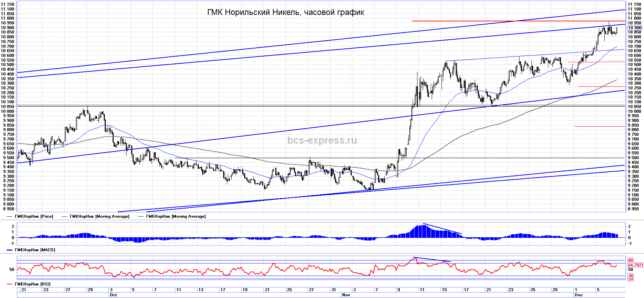Click the "19" date label on time axis
644x298 pixels.
coord(245,290)
